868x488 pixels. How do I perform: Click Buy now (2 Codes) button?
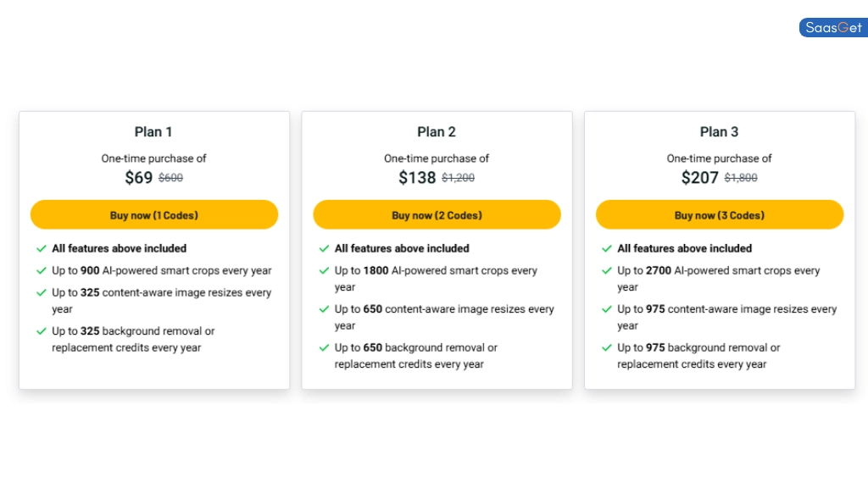coord(437,214)
